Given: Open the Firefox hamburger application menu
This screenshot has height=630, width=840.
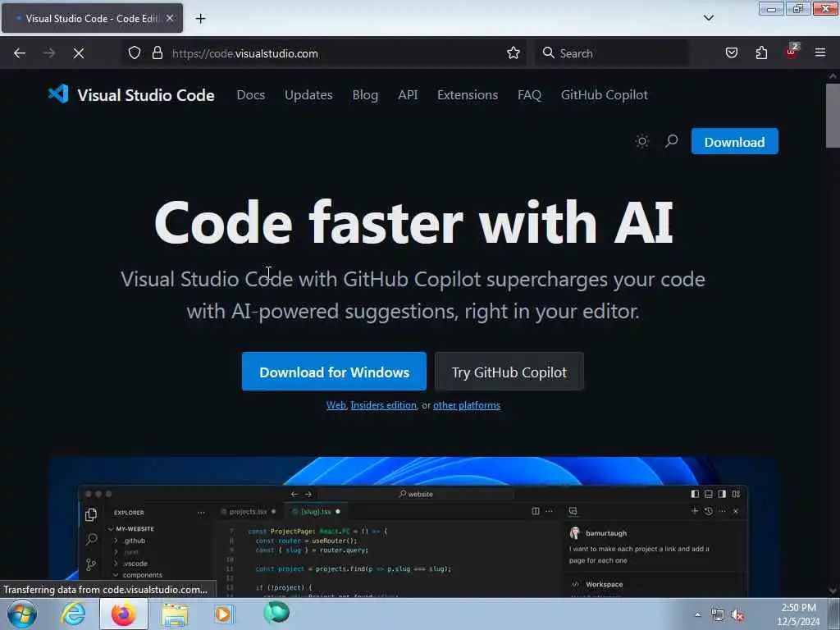Looking at the screenshot, I should [x=820, y=53].
